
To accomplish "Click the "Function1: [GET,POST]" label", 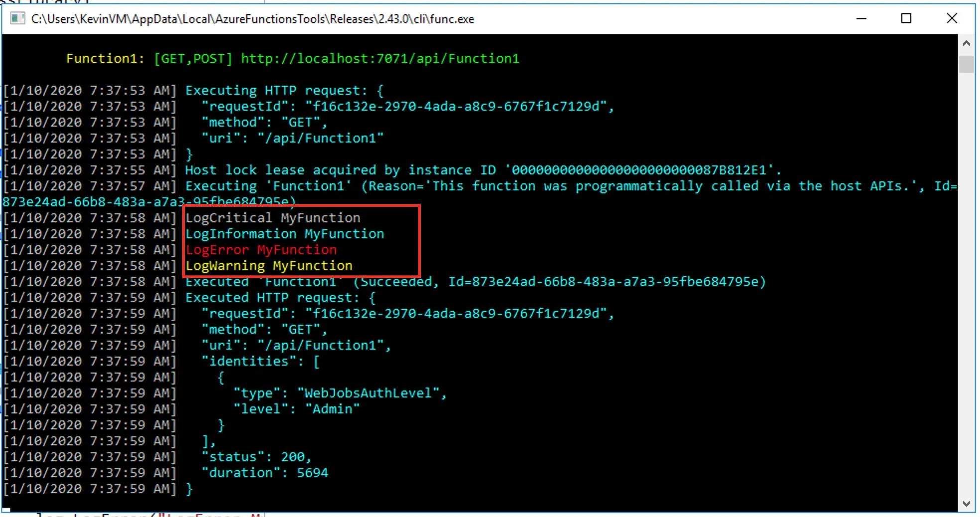I will click(x=149, y=59).
